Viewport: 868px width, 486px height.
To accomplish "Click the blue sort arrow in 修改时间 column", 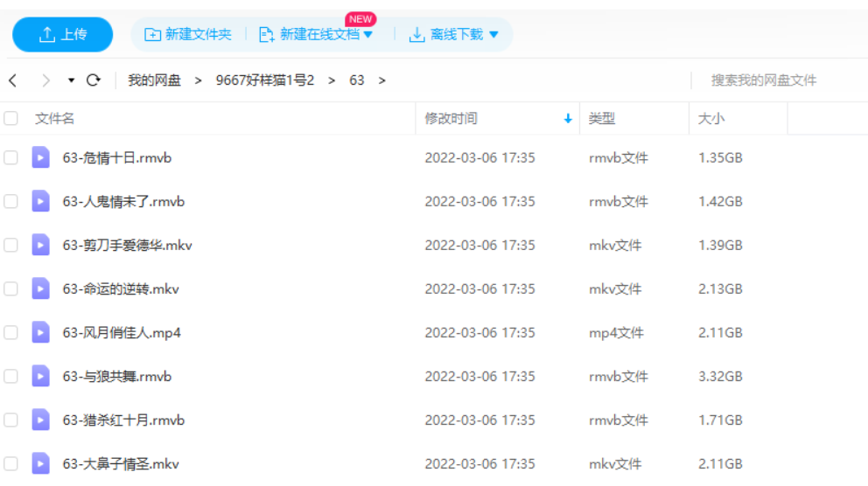I will pyautogui.click(x=568, y=119).
